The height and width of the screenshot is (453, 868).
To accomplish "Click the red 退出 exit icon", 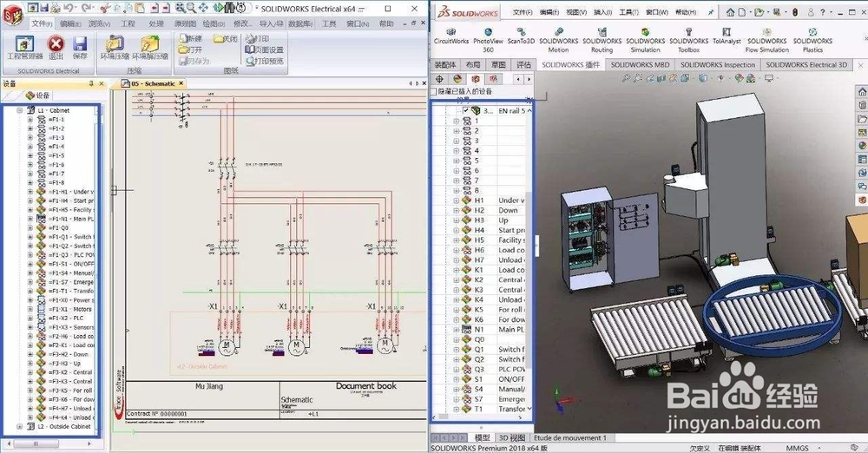I will (56, 47).
